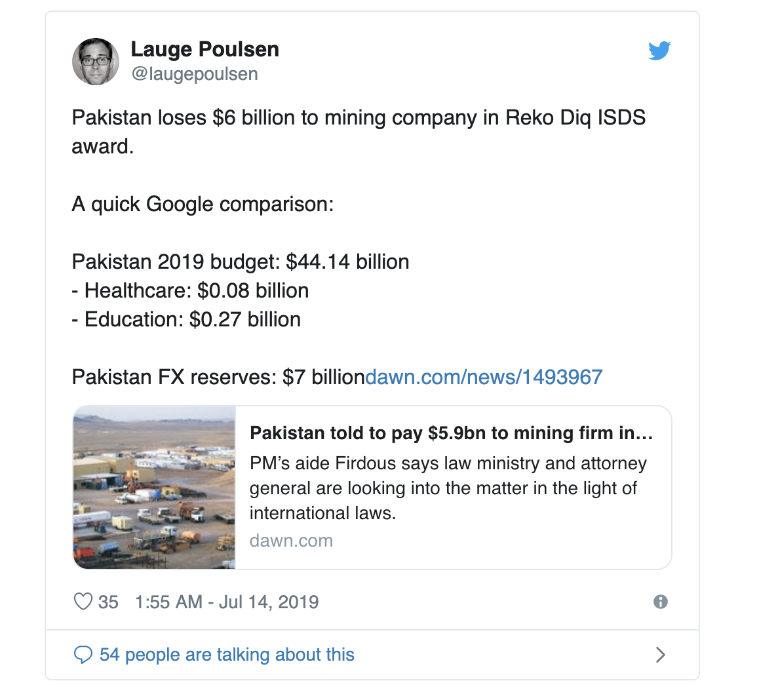The image size is (759, 700).
Task: Open the dawn.com/news/1493967 link
Action: click(x=484, y=377)
